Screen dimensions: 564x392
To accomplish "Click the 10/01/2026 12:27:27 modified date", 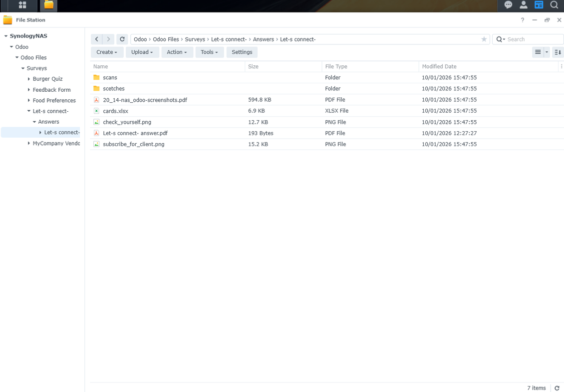I will [x=449, y=133].
